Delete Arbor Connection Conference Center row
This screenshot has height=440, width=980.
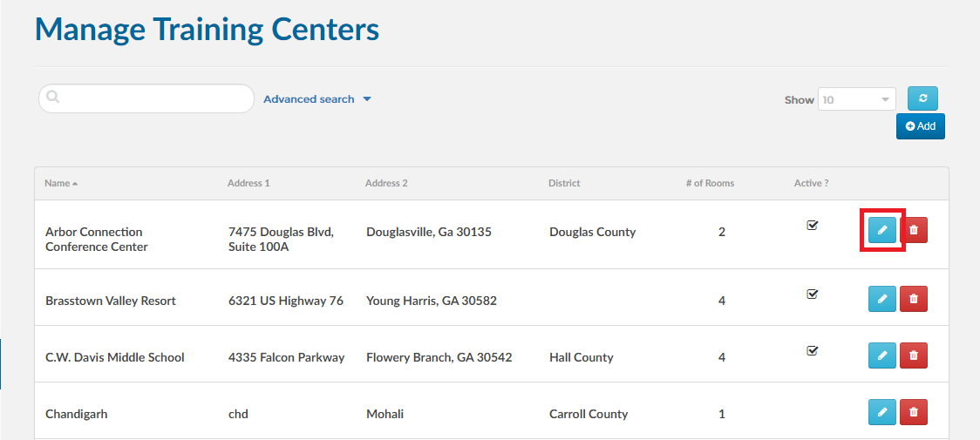click(913, 230)
